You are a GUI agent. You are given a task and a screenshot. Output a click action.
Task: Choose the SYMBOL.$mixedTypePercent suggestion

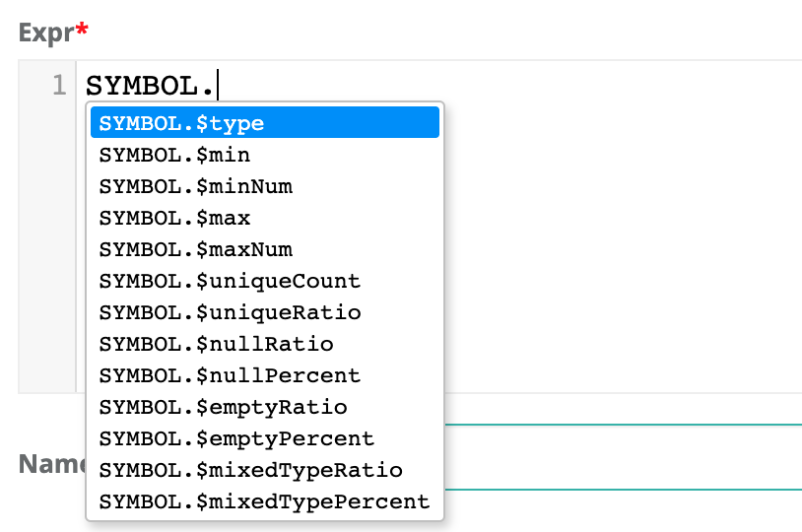(x=264, y=501)
